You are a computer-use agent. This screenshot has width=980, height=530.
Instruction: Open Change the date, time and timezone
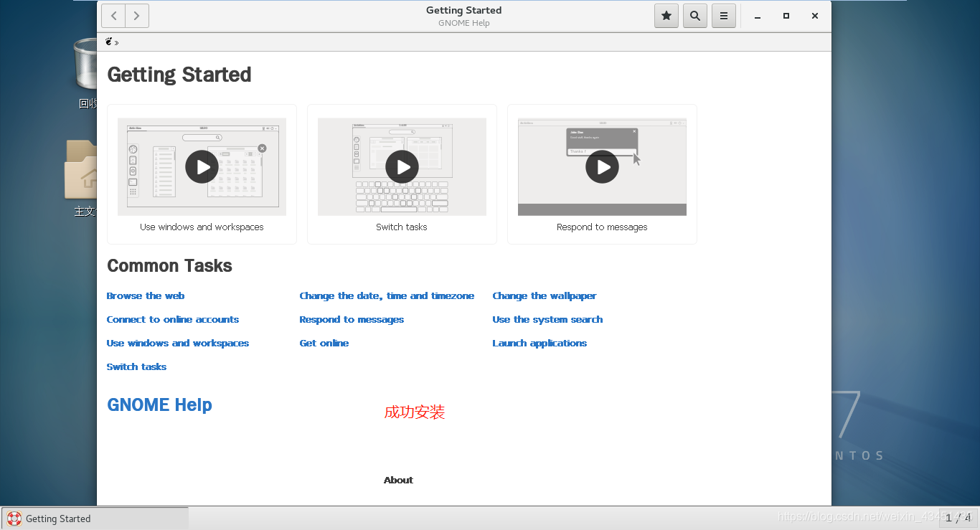point(387,295)
